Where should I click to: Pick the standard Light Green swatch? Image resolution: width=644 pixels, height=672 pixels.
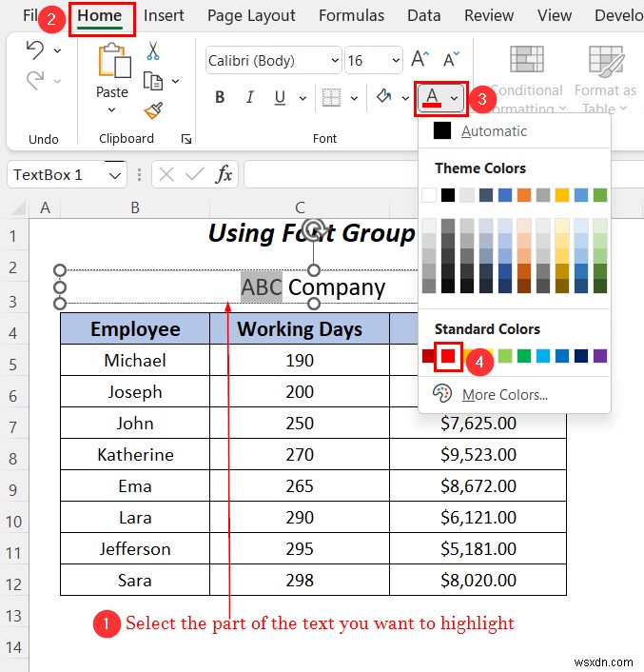505,356
